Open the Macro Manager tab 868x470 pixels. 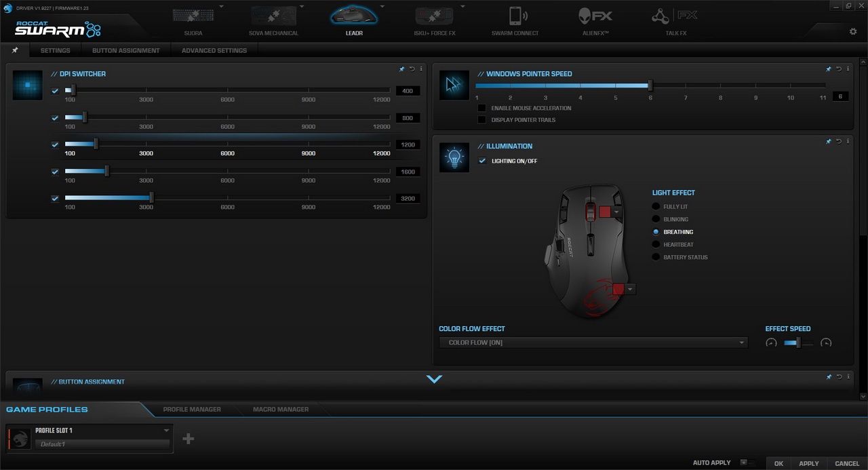pyautogui.click(x=281, y=410)
